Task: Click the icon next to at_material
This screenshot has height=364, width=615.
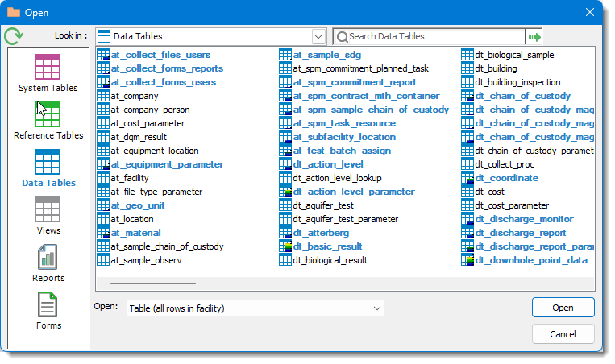Action: click(103, 233)
